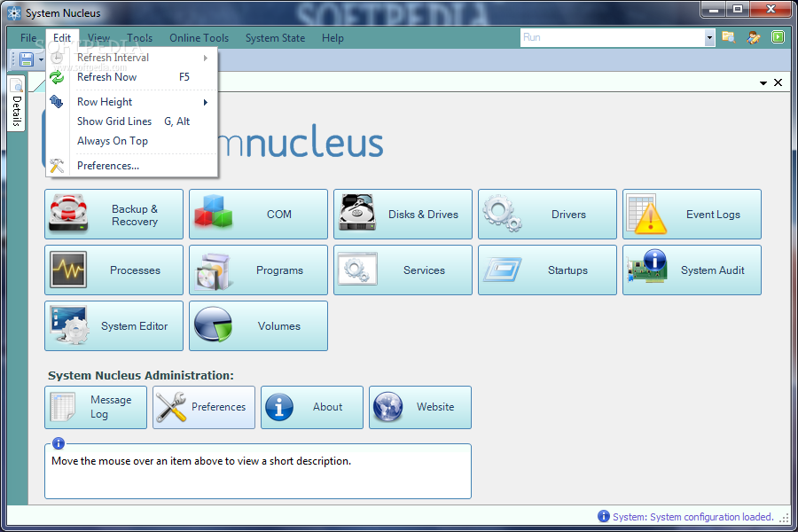Choose Refresh Now from Edit menu
798x532 pixels.
click(132, 77)
